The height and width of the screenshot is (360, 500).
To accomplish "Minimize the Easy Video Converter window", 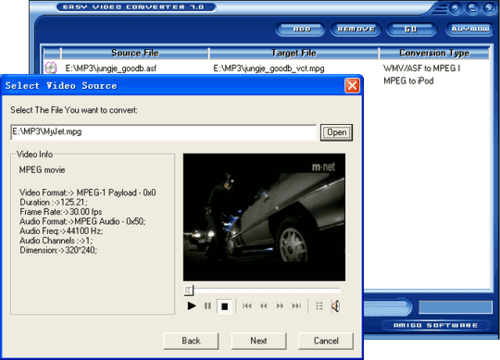I will [472, 8].
